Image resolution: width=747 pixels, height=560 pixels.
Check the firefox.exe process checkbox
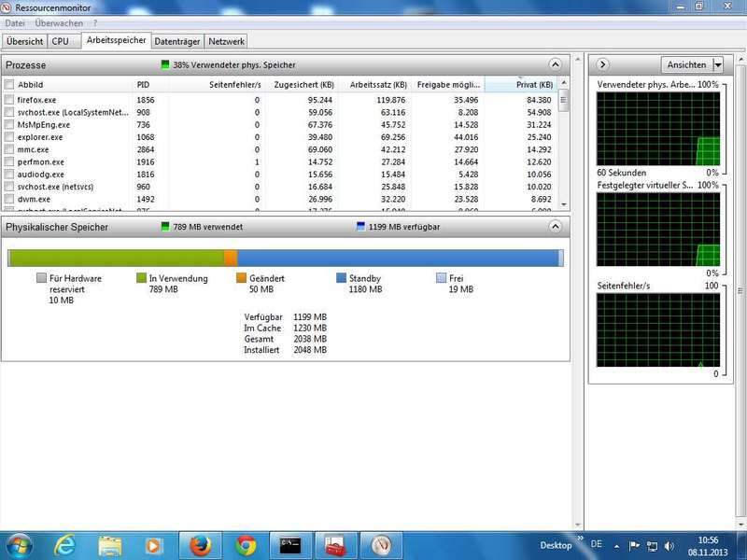pyautogui.click(x=9, y=99)
